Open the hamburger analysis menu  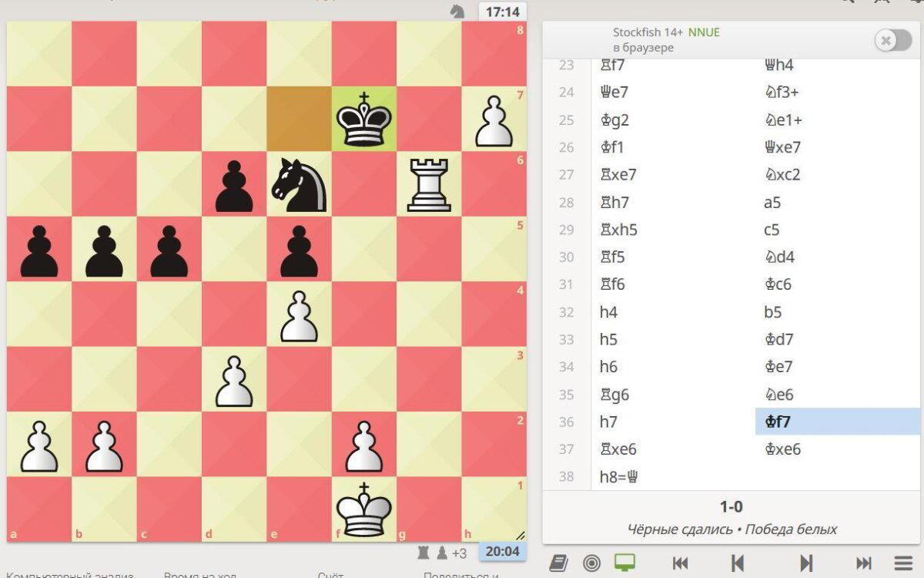pyautogui.click(x=903, y=563)
